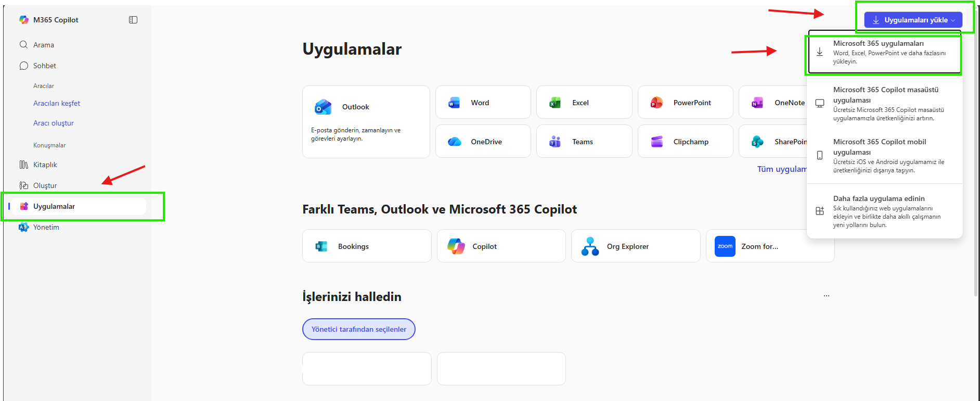
Task: Click the M365 Copilot logo icon
Action: (24, 20)
